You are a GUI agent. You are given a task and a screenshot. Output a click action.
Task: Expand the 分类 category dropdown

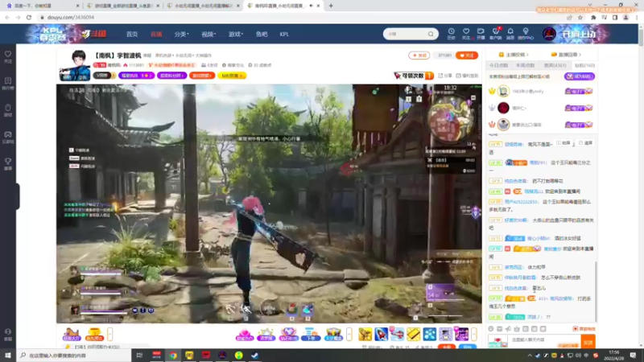(181, 34)
